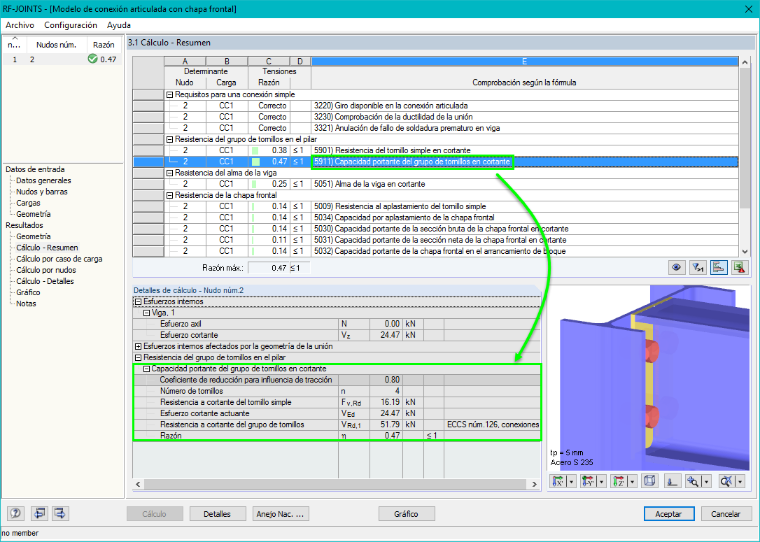This screenshot has height=542, width=760.
Task: Collapse the Viga, 1 details node
Action: (x=146, y=313)
